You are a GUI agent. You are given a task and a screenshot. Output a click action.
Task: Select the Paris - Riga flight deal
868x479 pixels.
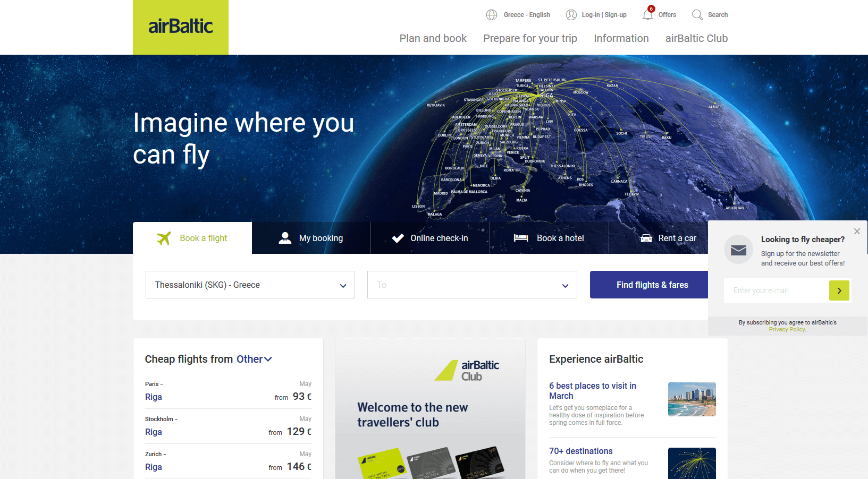coord(228,391)
